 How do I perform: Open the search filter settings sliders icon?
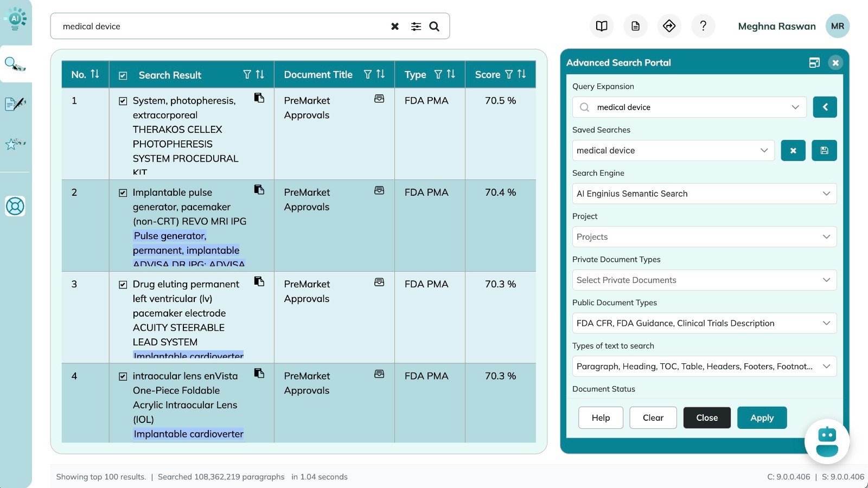416,27
